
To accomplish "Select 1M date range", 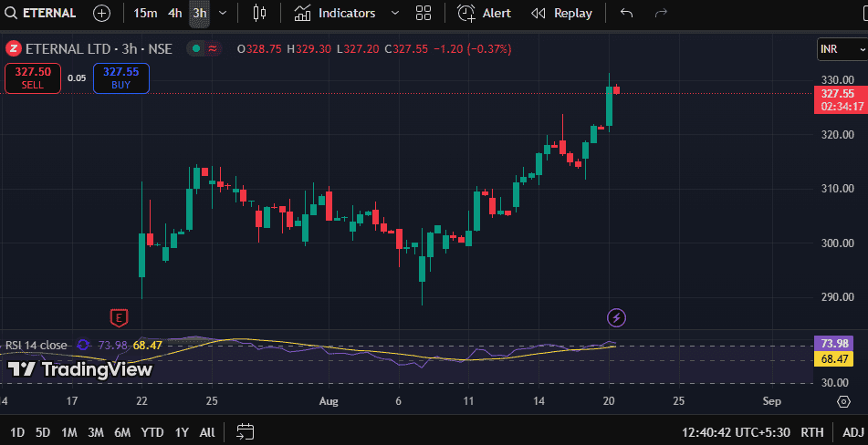I will click(68, 432).
